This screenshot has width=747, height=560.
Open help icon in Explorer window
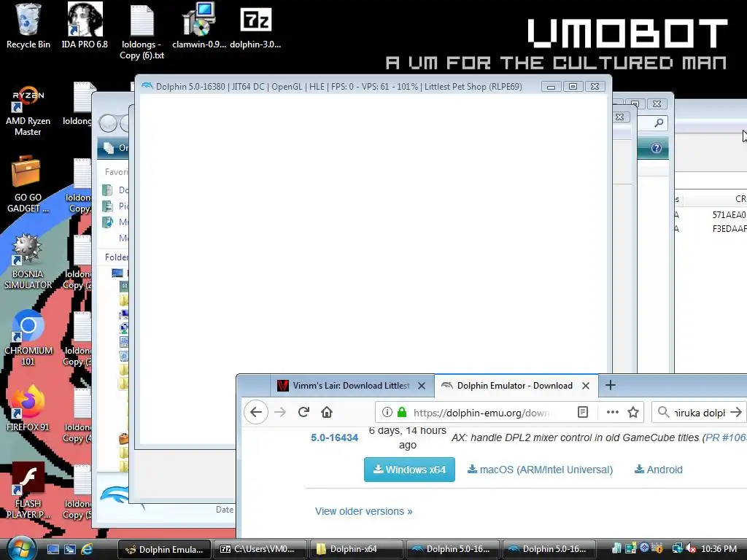point(657,148)
